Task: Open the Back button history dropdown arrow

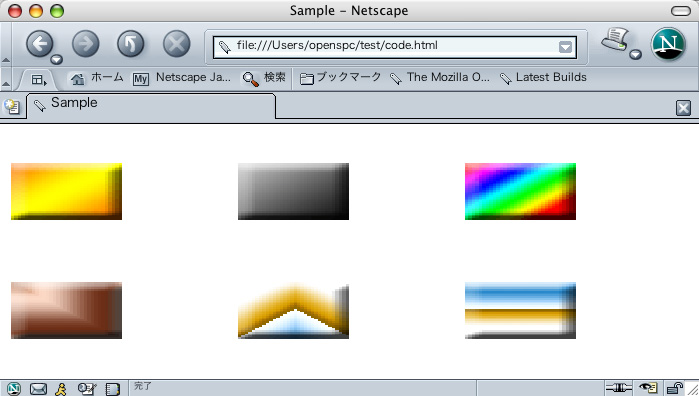Action: click(x=56, y=59)
